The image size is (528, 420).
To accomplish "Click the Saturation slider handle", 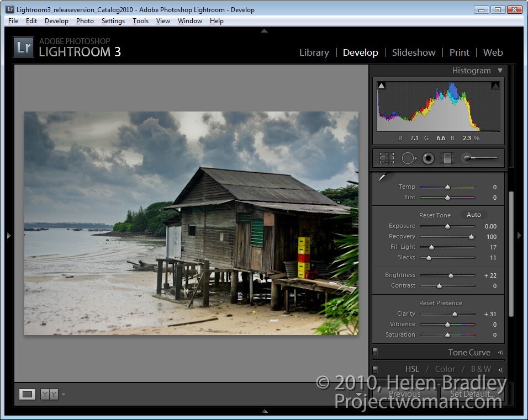I will pos(447,335).
